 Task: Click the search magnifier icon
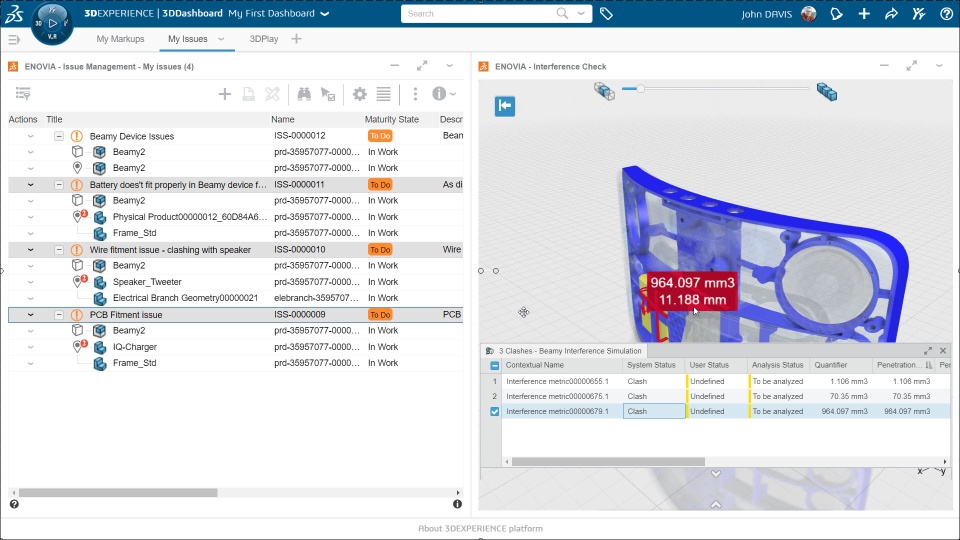562,13
